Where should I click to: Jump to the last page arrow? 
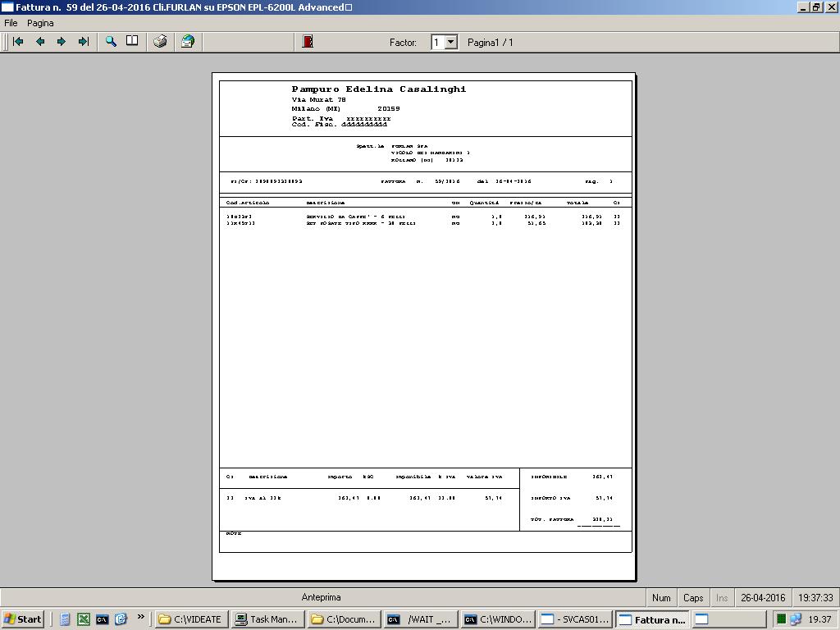83,42
